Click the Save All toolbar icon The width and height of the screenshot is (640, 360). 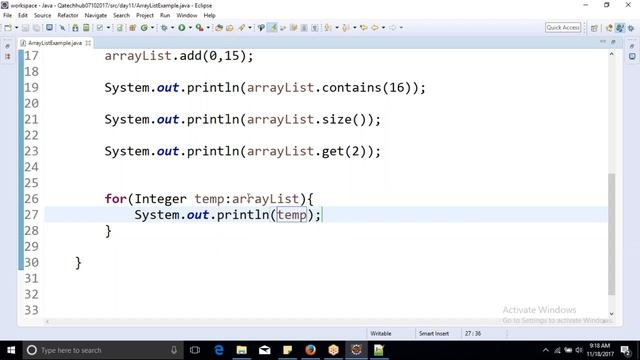37,28
